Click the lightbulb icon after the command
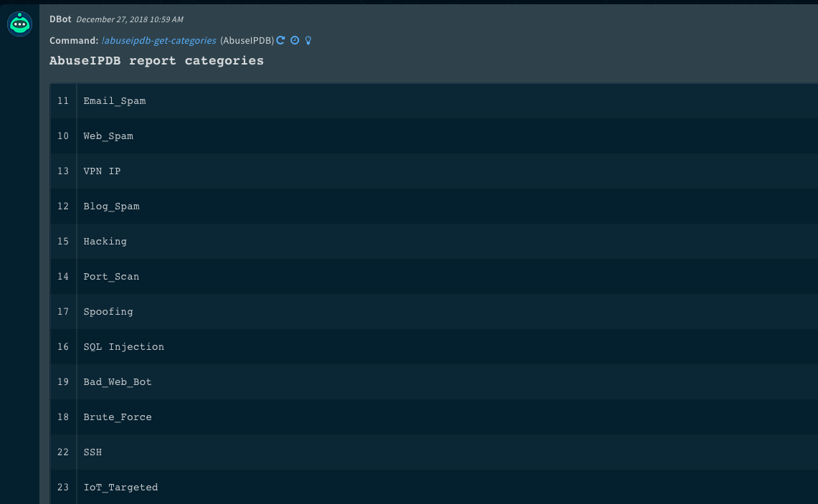 [x=308, y=41]
